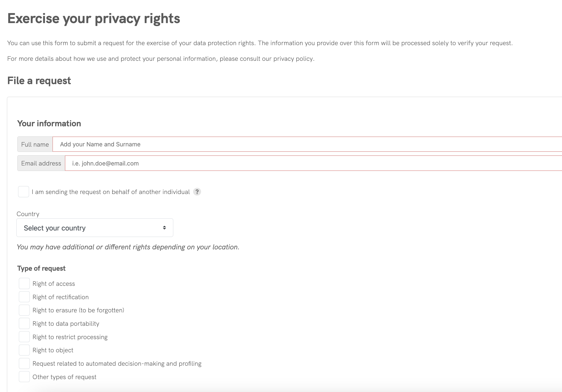Select automated decision-making and profiling checkbox
This screenshot has width=562, height=392.
click(24, 363)
